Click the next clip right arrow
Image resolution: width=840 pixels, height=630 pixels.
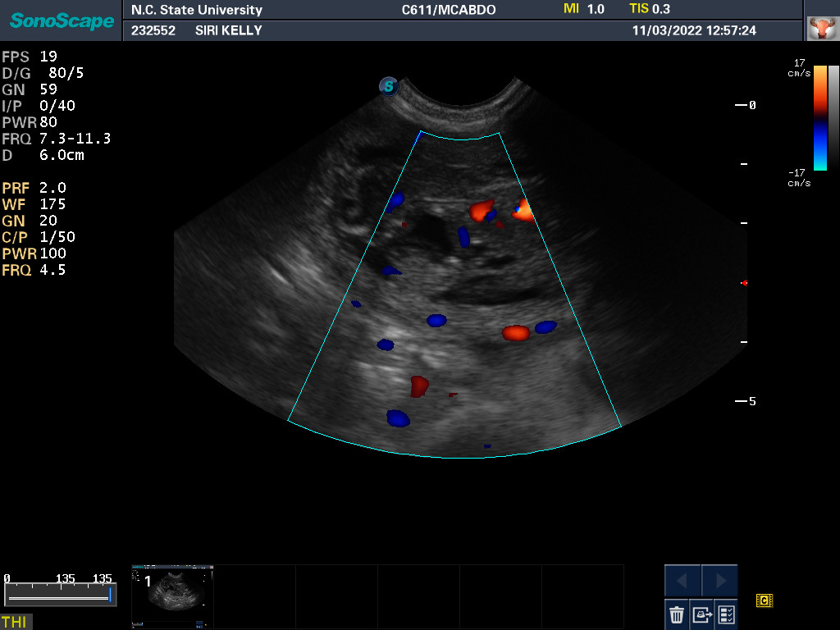(x=719, y=581)
